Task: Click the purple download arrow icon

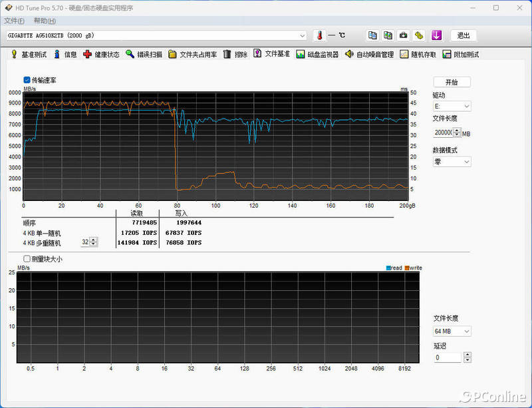Action: pyautogui.click(x=437, y=35)
